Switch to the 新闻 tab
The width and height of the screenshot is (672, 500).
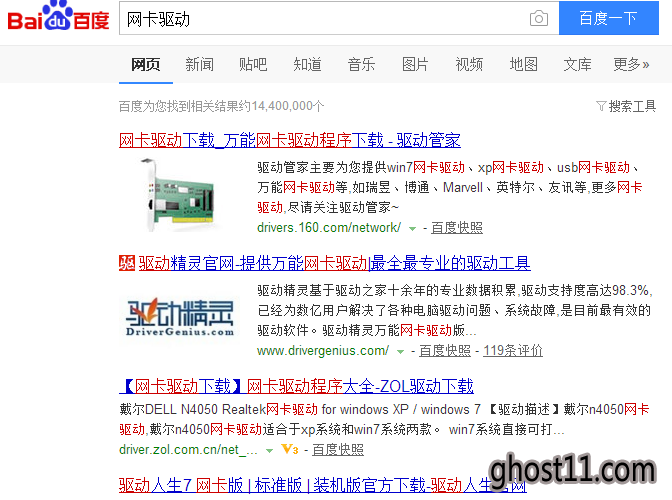point(200,64)
